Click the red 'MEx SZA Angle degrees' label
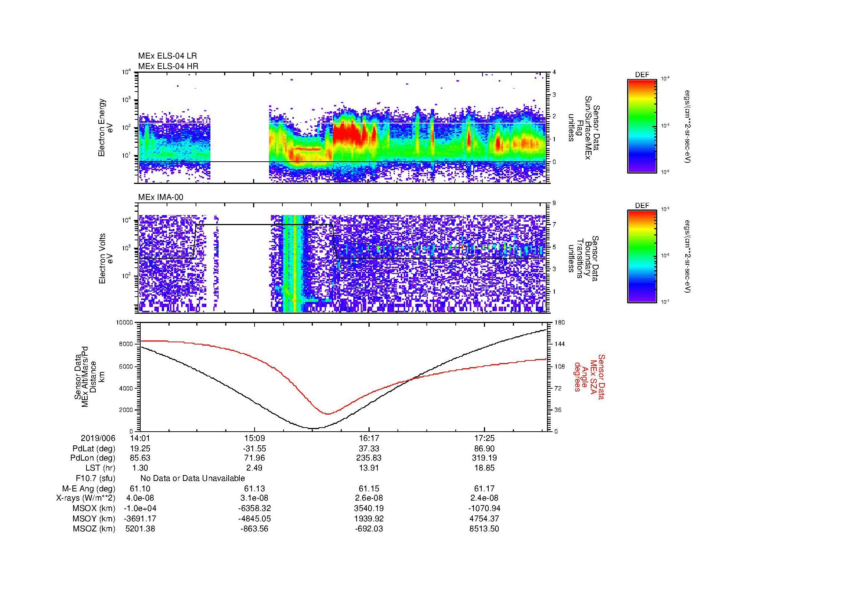Viewport: 868px width, 613px height. [x=589, y=376]
